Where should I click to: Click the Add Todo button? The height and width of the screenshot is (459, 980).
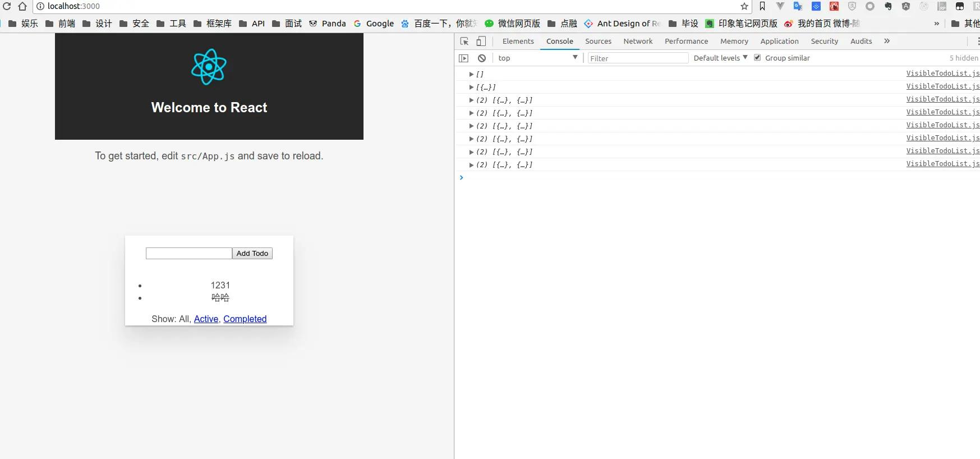[252, 254]
